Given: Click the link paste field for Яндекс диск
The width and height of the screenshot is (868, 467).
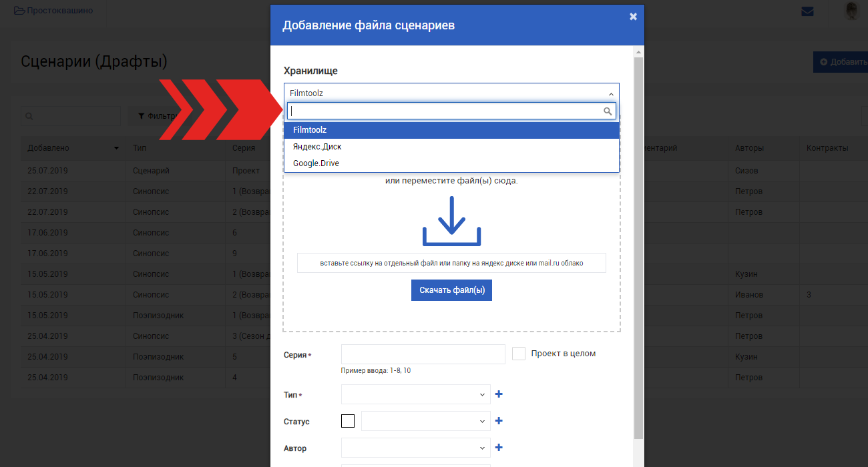Looking at the screenshot, I should 451,263.
